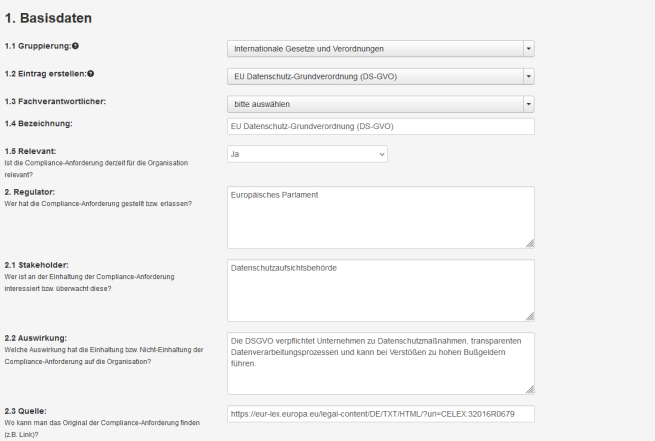
Task: Click into the Bezeichnung text field
Action: [381, 126]
